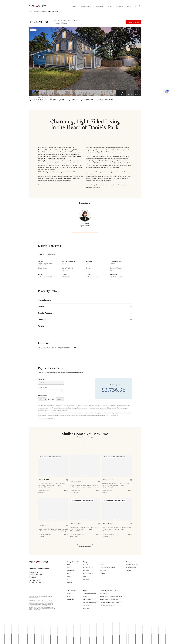This screenshot has width=170, height=644.
Task: Expand the Parking section
Action: click(x=85, y=326)
